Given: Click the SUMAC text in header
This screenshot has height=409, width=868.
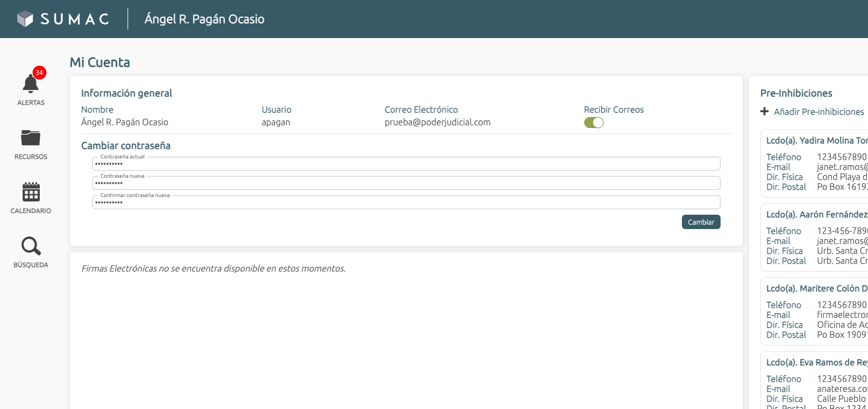Looking at the screenshot, I should [75, 19].
